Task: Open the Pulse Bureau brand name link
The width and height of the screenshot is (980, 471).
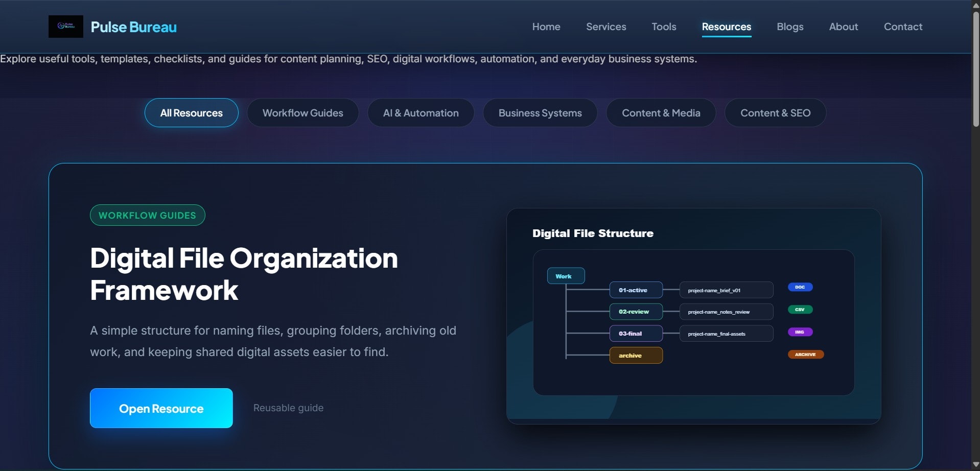Action: click(133, 27)
